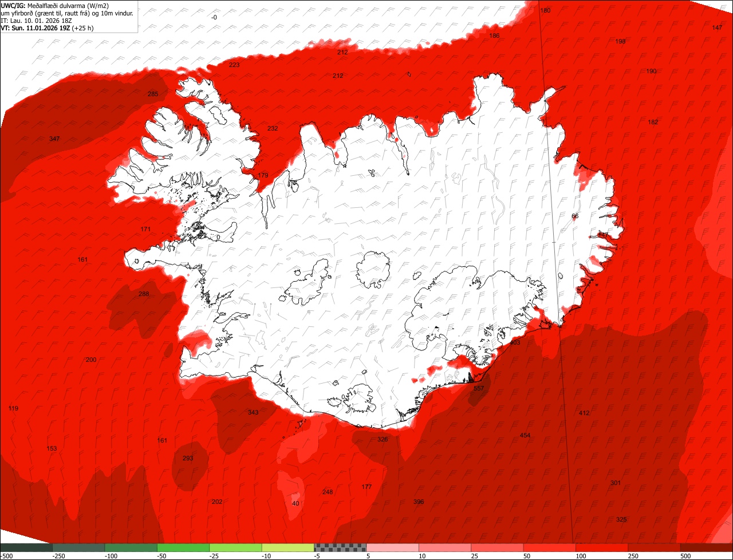Click the map value 343
Image resolution: width=733 pixels, height=560 pixels.
pyautogui.click(x=253, y=412)
